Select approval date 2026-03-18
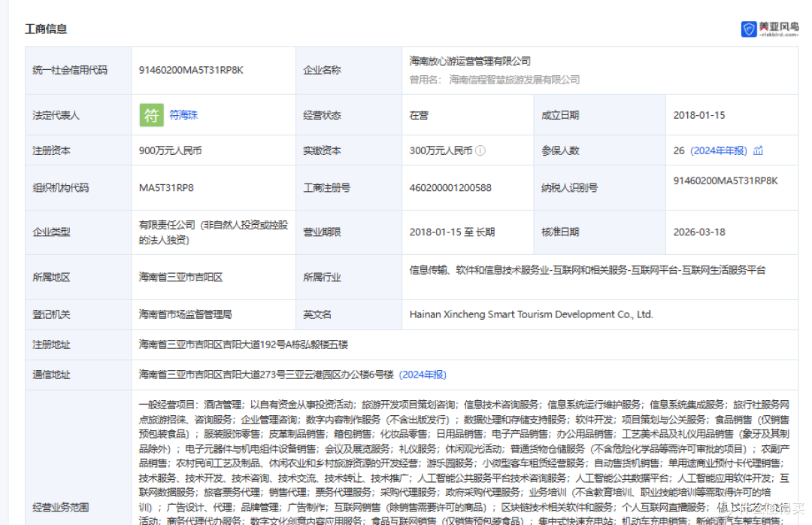Image resolution: width=812 pixels, height=525 pixels. coord(699,232)
